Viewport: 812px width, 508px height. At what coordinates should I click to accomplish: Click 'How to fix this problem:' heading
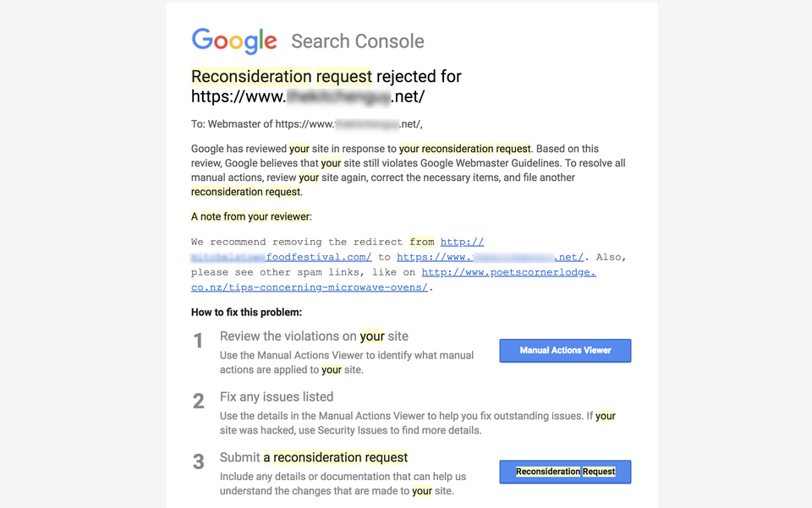tap(246, 313)
